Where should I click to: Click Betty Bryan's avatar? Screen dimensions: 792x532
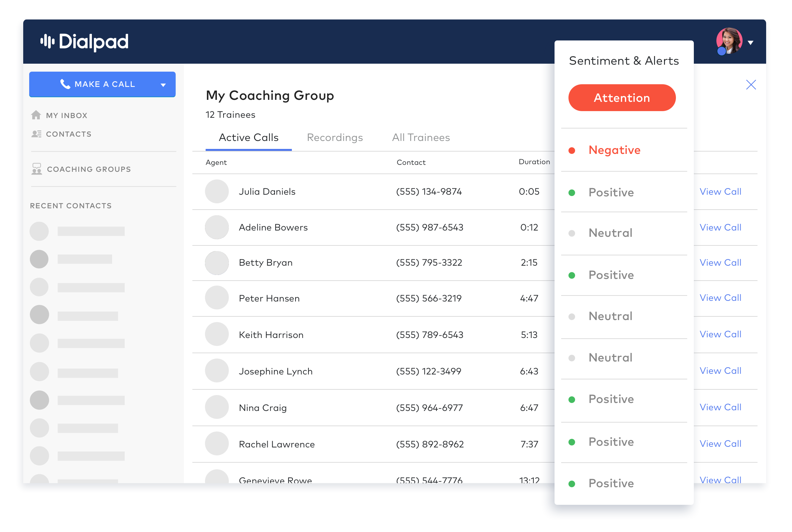pyautogui.click(x=217, y=263)
